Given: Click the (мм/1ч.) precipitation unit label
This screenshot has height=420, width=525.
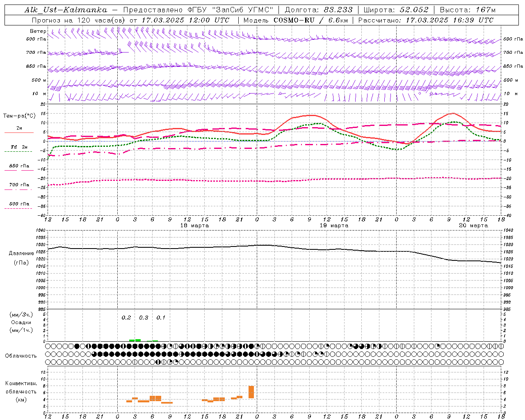Looking at the screenshot, I should coord(21,330).
